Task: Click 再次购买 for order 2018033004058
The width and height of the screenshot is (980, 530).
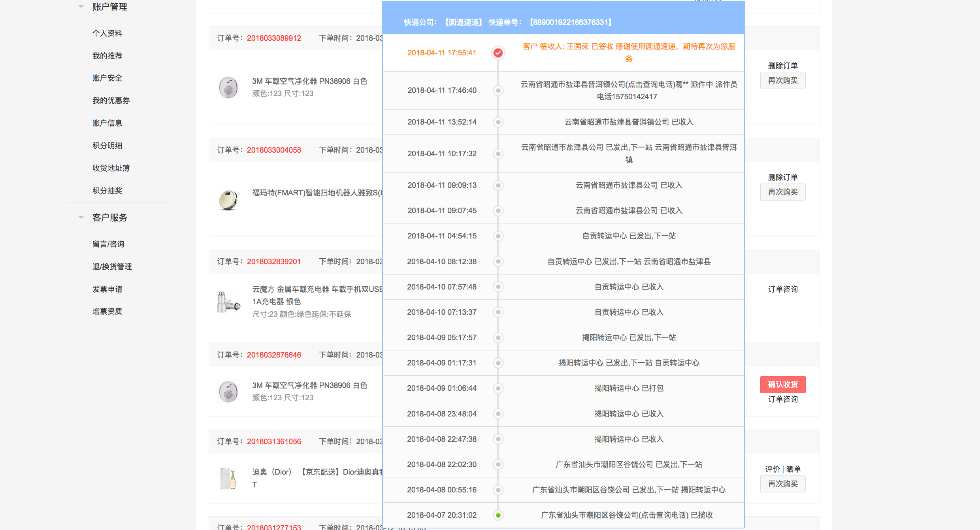Action: pyautogui.click(x=783, y=192)
